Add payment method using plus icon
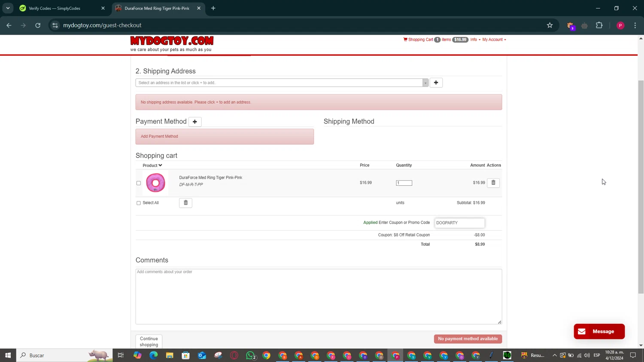This screenshot has width=644, height=362. pos(195,122)
